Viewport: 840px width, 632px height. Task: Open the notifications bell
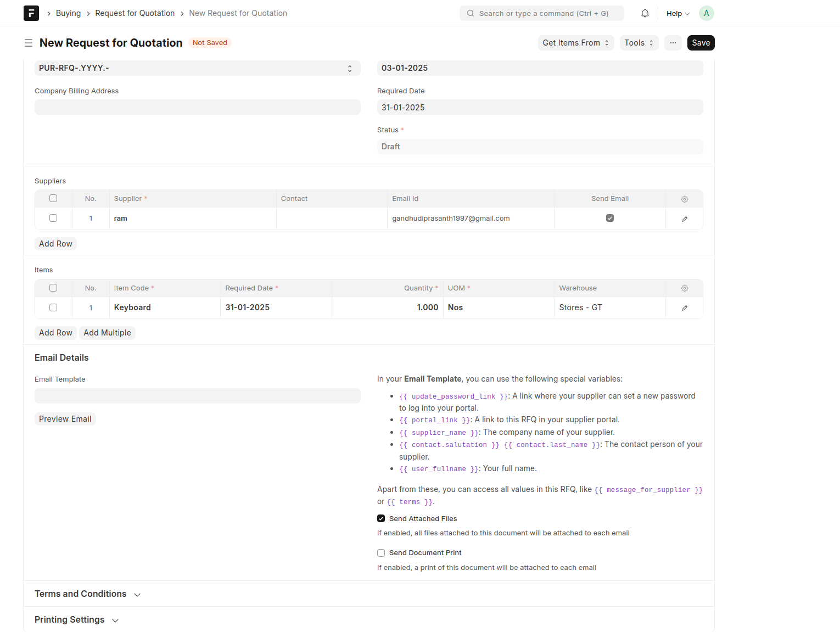645,13
